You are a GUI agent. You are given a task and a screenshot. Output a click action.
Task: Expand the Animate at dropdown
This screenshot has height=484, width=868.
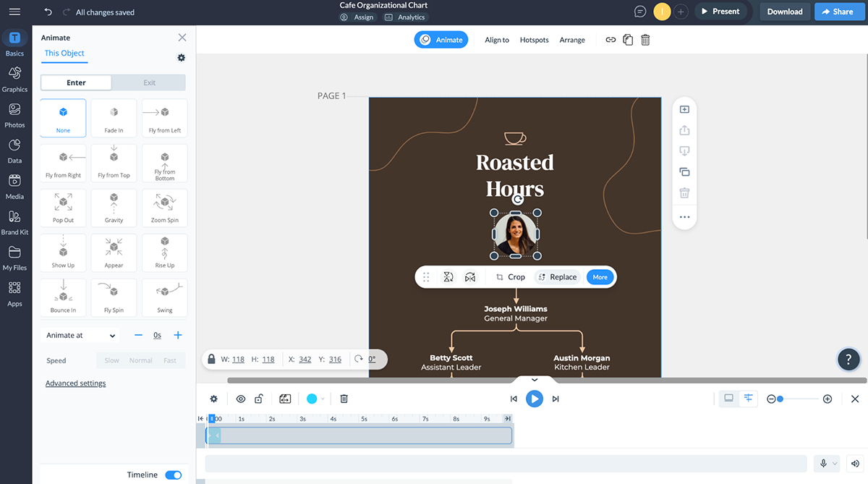[81, 336]
